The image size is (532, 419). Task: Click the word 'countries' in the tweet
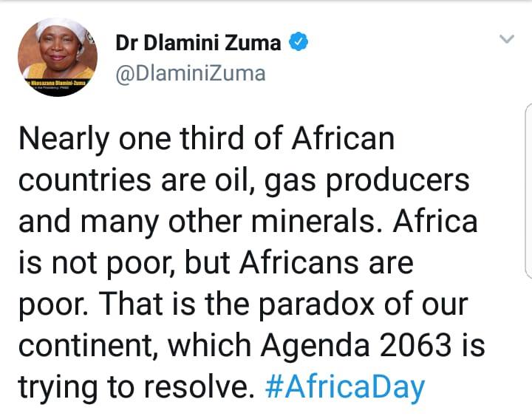pyautogui.click(x=85, y=180)
